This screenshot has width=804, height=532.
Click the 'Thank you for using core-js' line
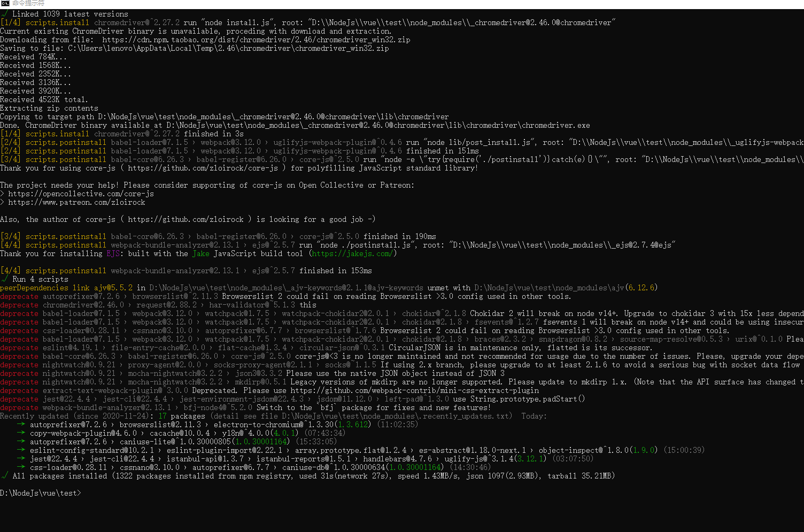[x=239, y=168]
